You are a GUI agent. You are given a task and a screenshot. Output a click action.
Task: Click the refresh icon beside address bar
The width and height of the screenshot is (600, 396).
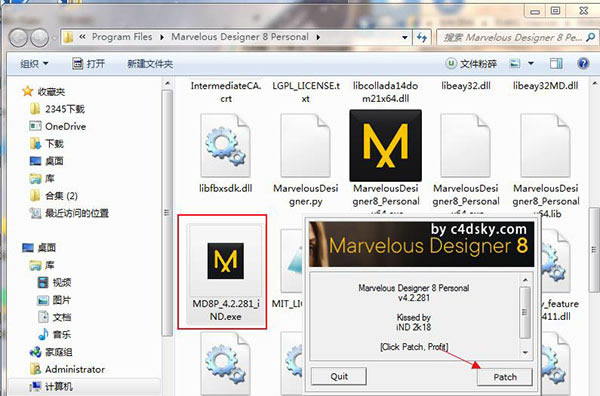coord(422,37)
